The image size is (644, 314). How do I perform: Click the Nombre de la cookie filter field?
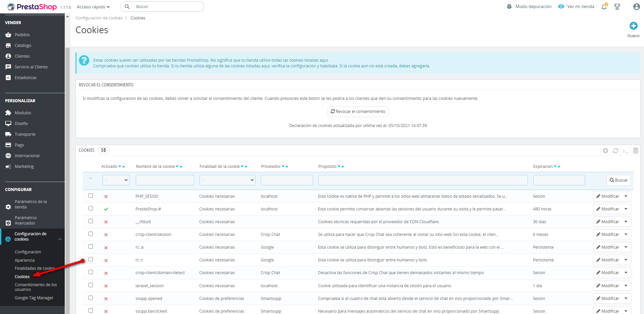click(165, 180)
